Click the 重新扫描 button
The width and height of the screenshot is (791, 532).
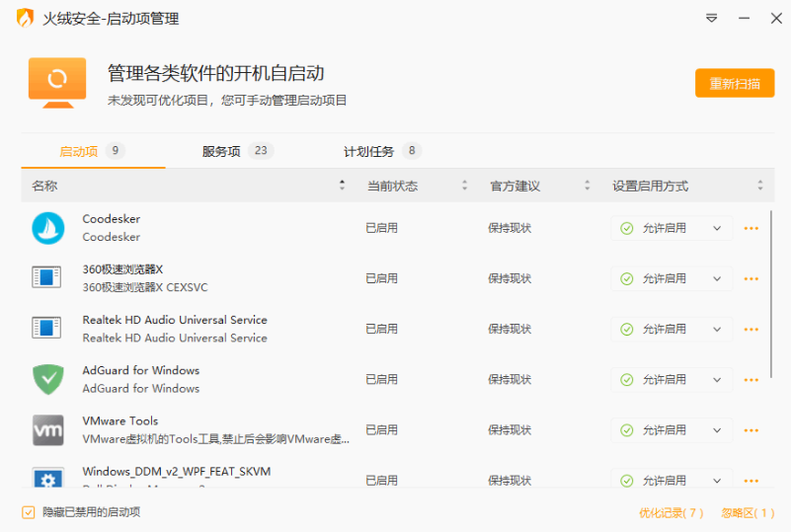pyautogui.click(x=735, y=84)
